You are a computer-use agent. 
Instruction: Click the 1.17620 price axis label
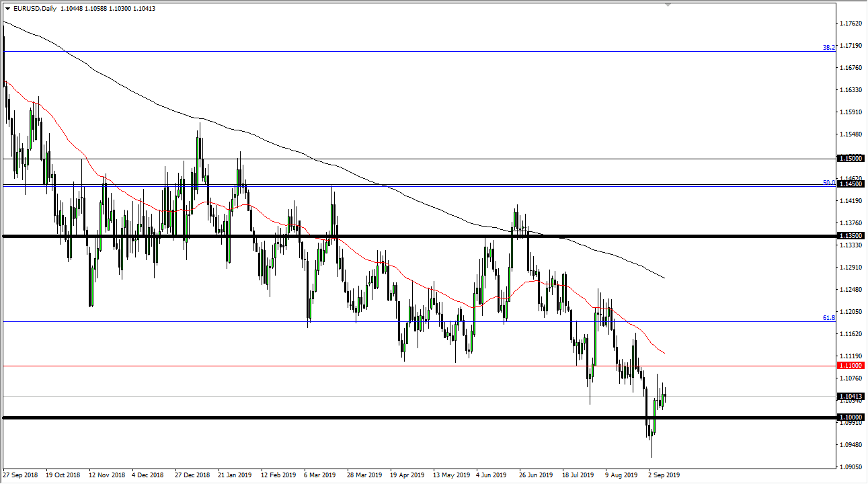[x=851, y=24]
